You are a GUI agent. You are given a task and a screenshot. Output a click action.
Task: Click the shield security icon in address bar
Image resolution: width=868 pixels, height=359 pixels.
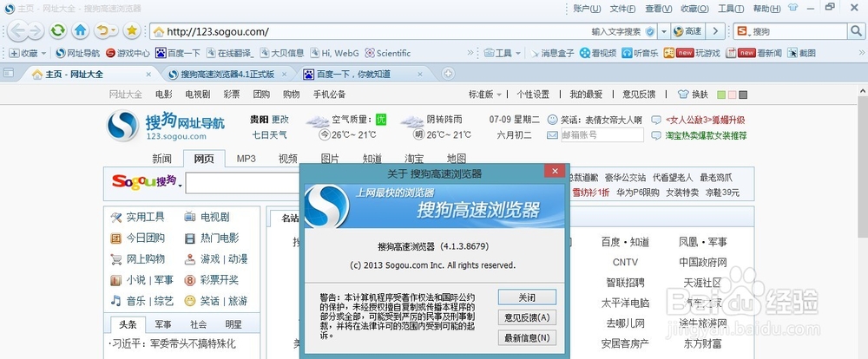(650, 31)
